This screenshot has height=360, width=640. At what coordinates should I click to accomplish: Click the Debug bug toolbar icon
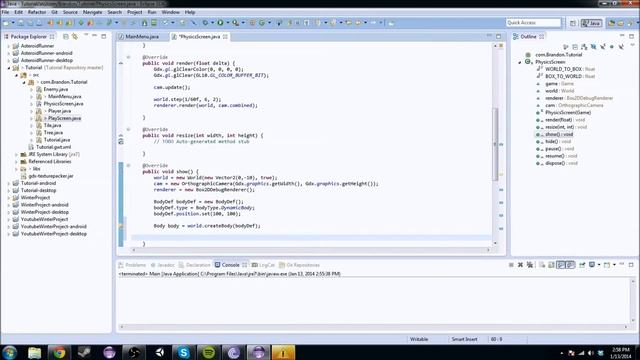pos(205,23)
